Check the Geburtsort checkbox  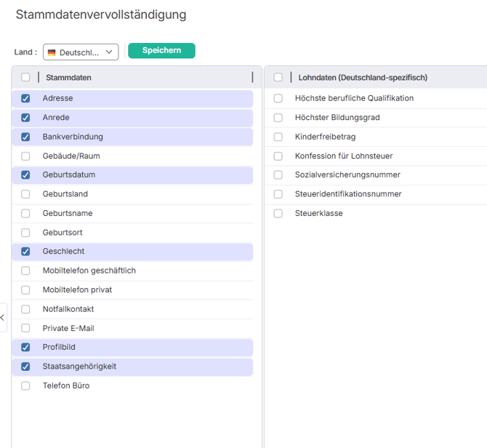point(25,233)
